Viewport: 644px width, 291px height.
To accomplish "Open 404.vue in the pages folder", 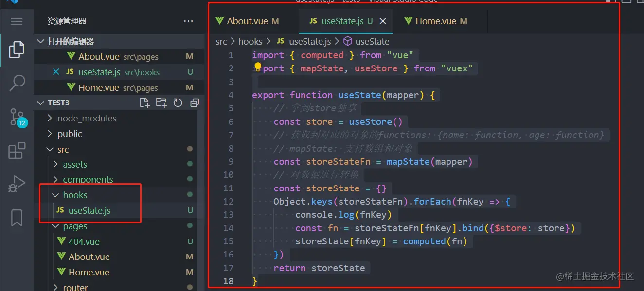I will (x=84, y=241).
